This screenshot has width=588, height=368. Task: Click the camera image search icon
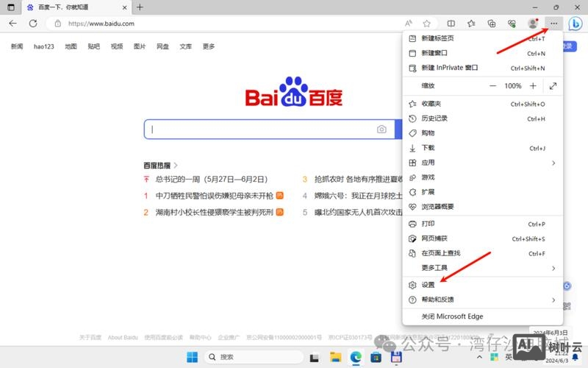(381, 130)
